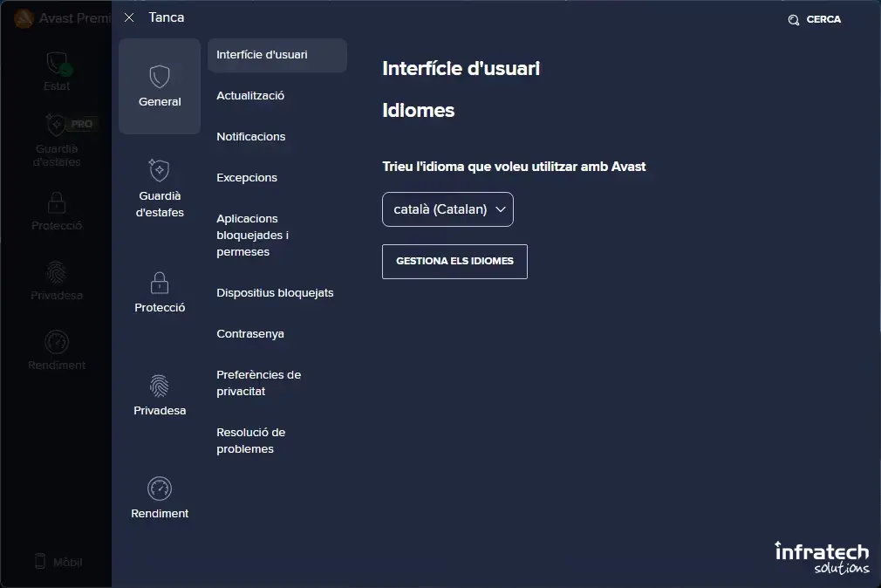Click the Mòbil phone icon at the bottom

point(38,562)
